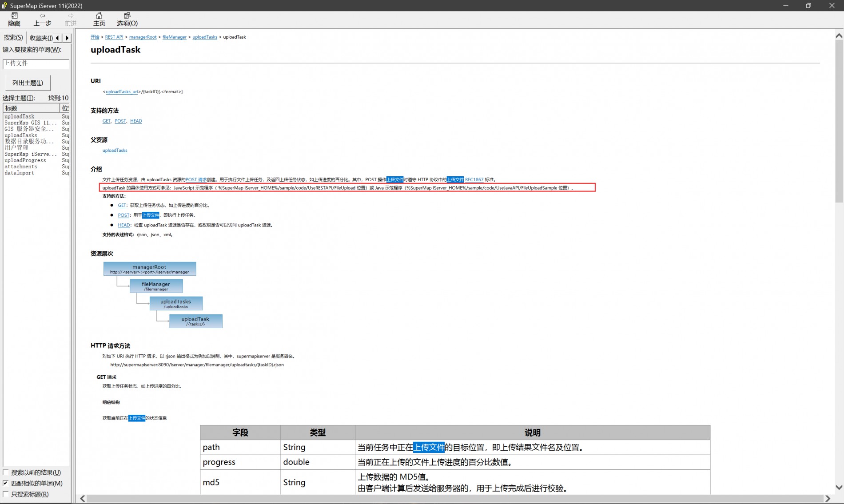Select dataImport result row

[x=36, y=173]
